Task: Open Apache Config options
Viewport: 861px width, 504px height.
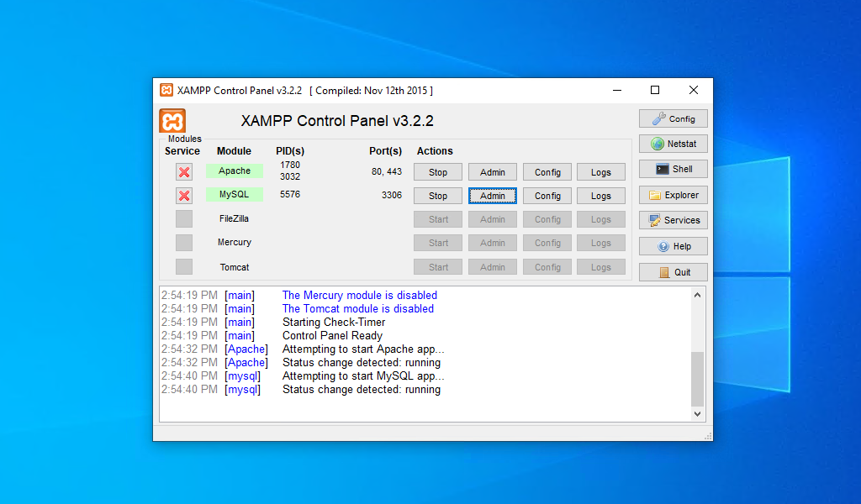Action: tap(547, 172)
